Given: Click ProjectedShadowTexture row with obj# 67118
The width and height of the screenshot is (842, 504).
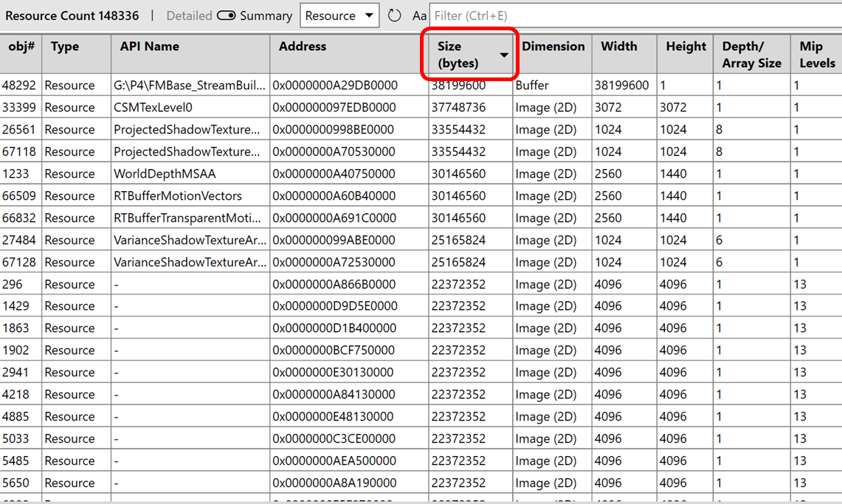Looking at the screenshot, I should click(x=421, y=151).
